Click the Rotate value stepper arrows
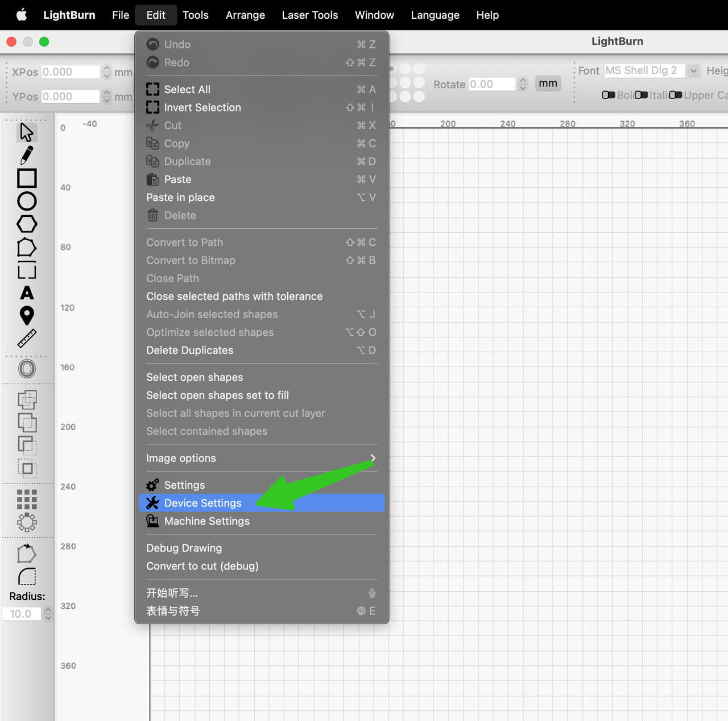 click(x=523, y=84)
